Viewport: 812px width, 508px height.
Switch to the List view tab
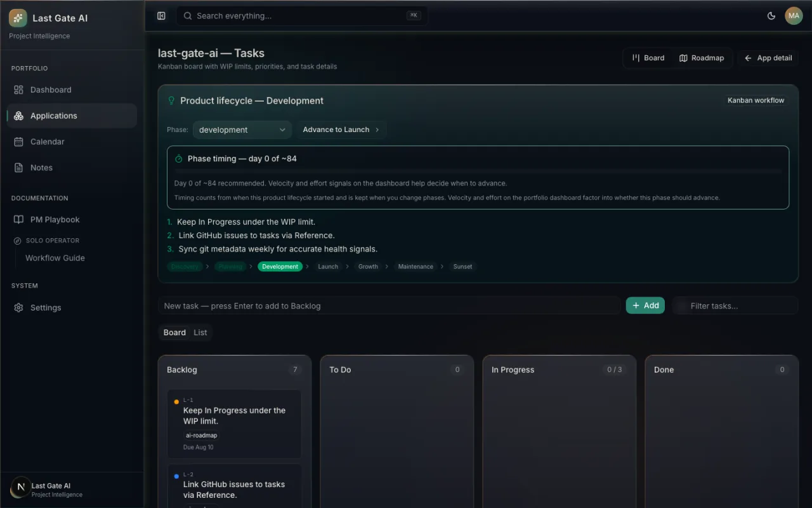(x=200, y=333)
